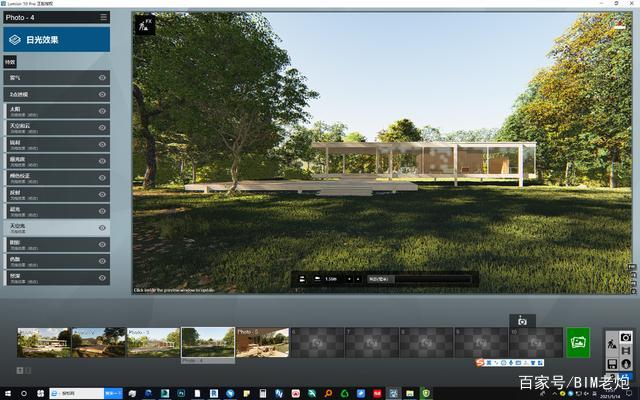The width and height of the screenshot is (640, 400).
Task: Click the FX icon in the preview corner
Action: click(x=145, y=23)
